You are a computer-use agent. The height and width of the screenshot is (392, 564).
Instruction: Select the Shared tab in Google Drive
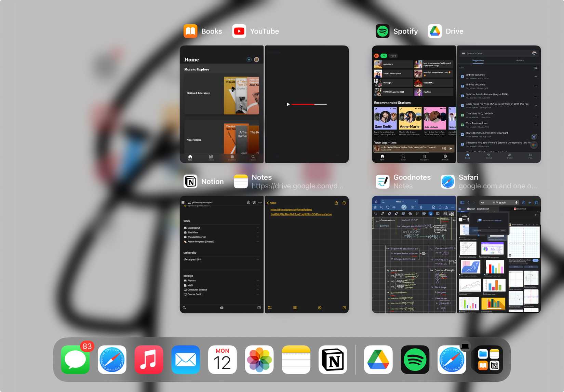point(509,157)
